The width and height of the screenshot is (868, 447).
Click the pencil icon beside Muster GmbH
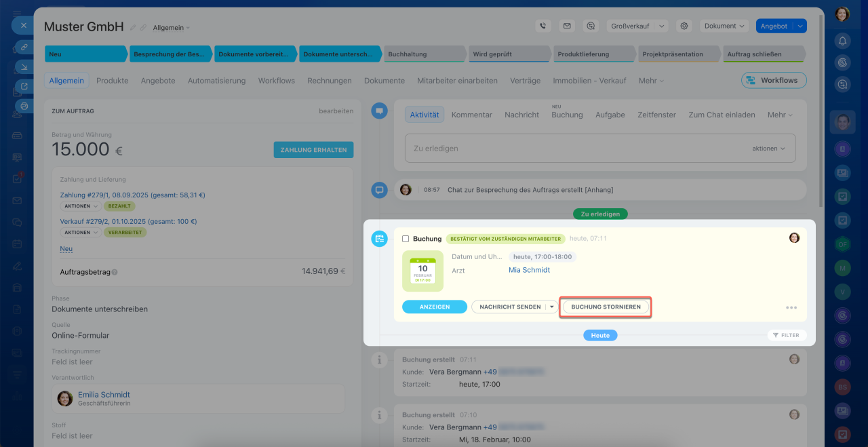pos(133,28)
